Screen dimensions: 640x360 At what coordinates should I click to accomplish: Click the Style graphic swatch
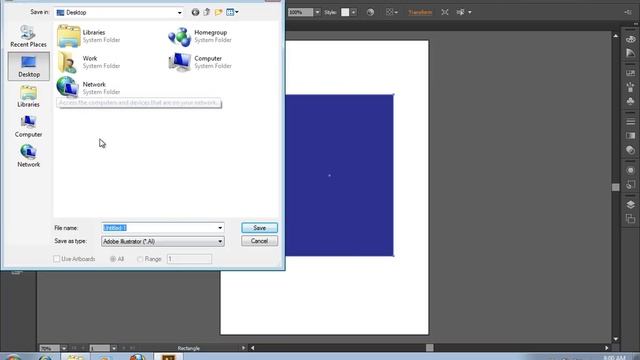[345, 12]
